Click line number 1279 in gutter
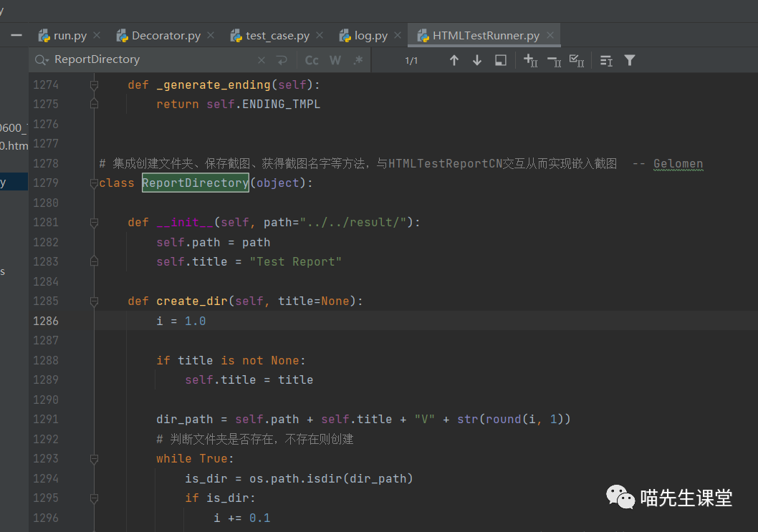Image resolution: width=758 pixels, height=532 pixels. (x=46, y=183)
